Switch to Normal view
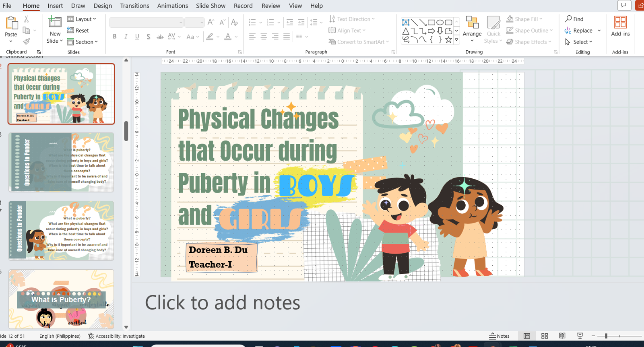 527,336
